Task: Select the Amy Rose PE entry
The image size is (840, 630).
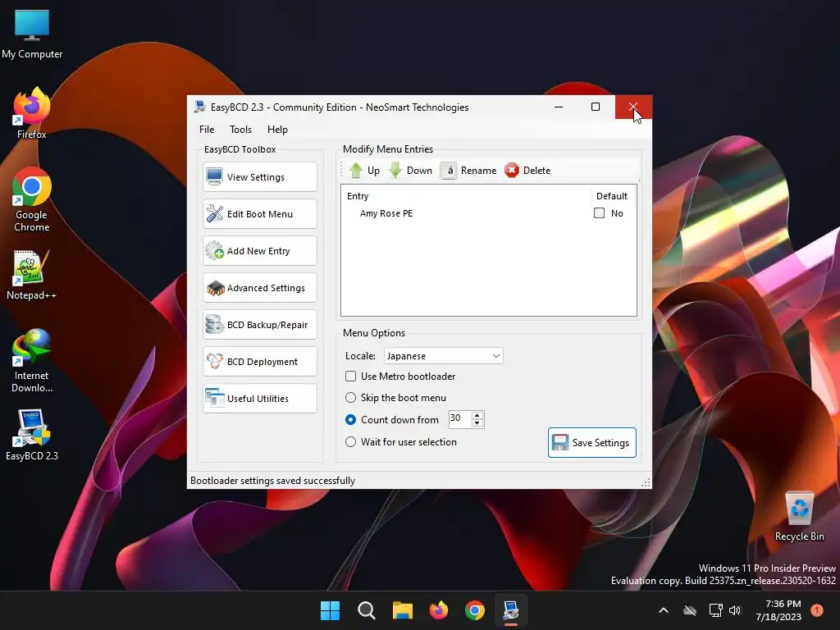Action: tap(386, 213)
